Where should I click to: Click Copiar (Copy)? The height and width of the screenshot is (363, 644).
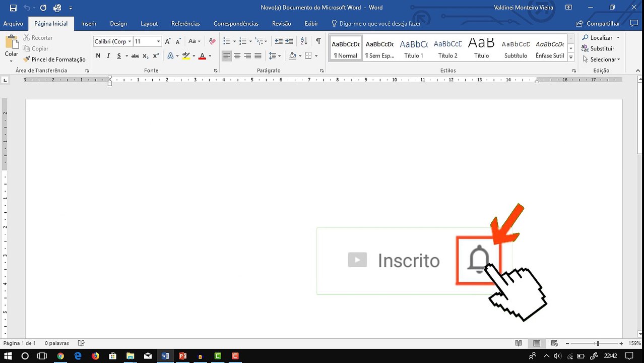click(x=36, y=48)
